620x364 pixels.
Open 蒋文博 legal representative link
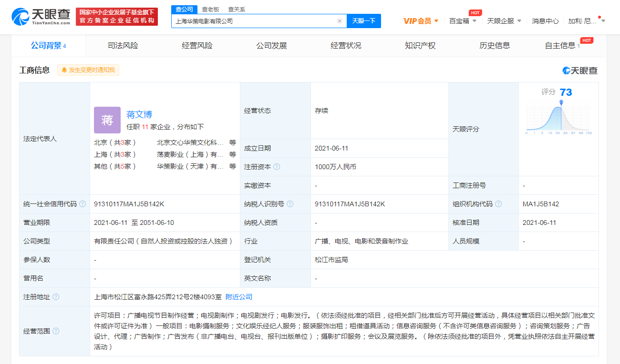(139, 114)
